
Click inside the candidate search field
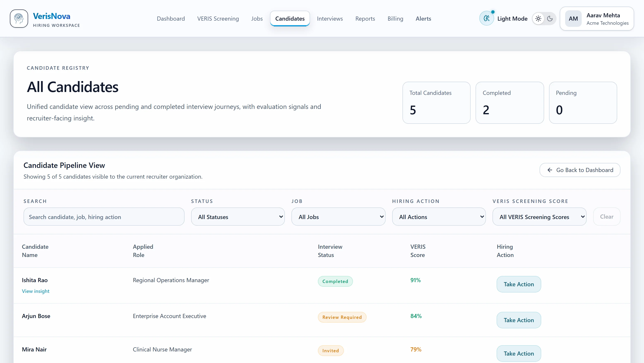click(104, 217)
